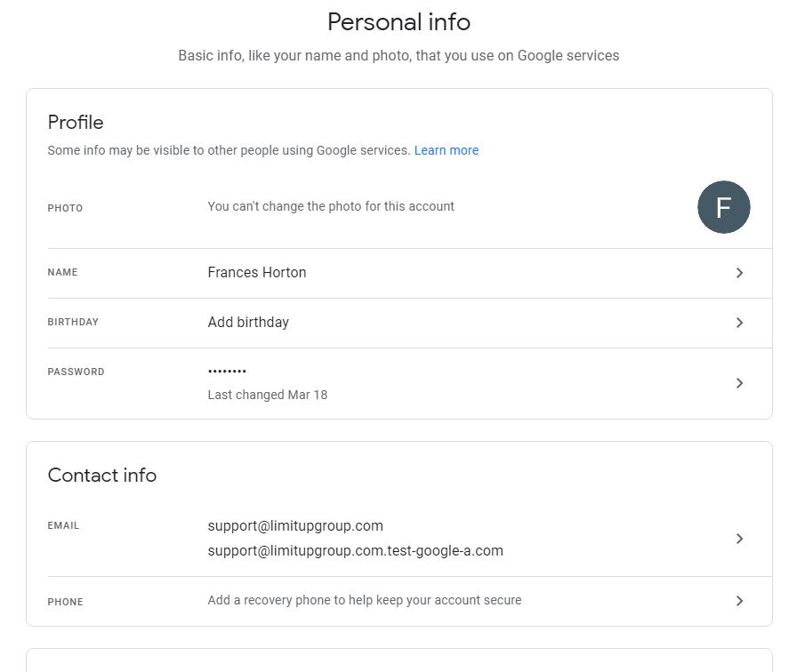Image resolution: width=805 pixels, height=672 pixels.
Task: Select support@limitupgroup.com email address
Action: pyautogui.click(x=294, y=525)
